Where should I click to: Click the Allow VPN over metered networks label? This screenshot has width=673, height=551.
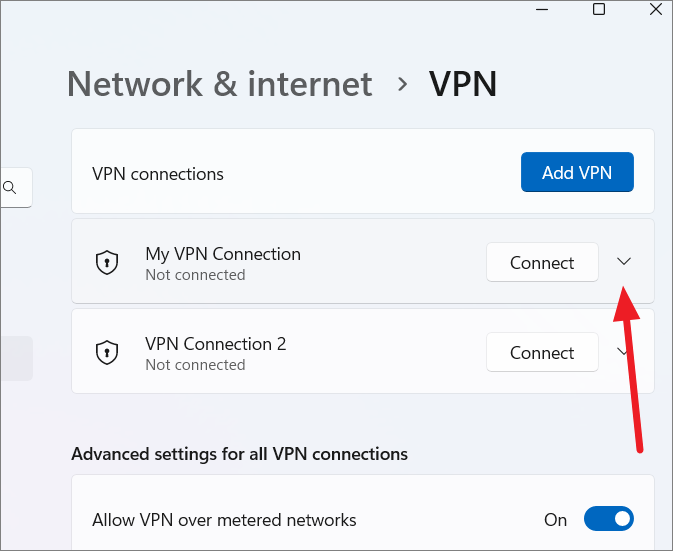pos(224,520)
